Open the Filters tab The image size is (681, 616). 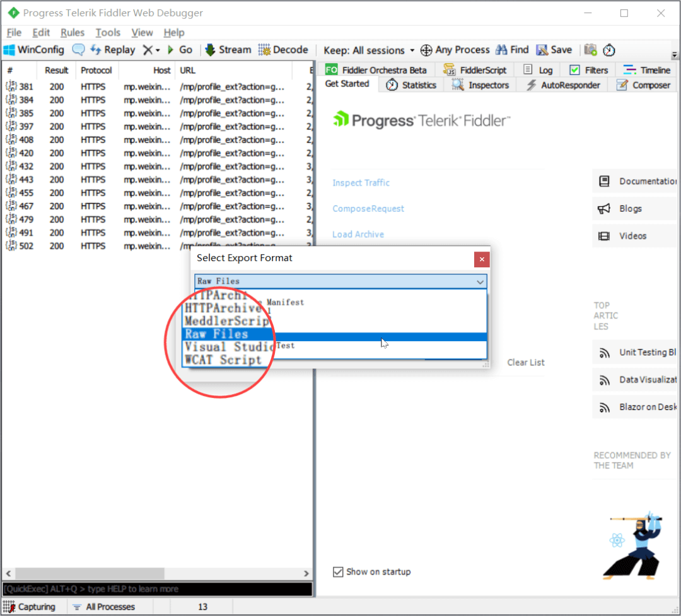click(x=588, y=70)
